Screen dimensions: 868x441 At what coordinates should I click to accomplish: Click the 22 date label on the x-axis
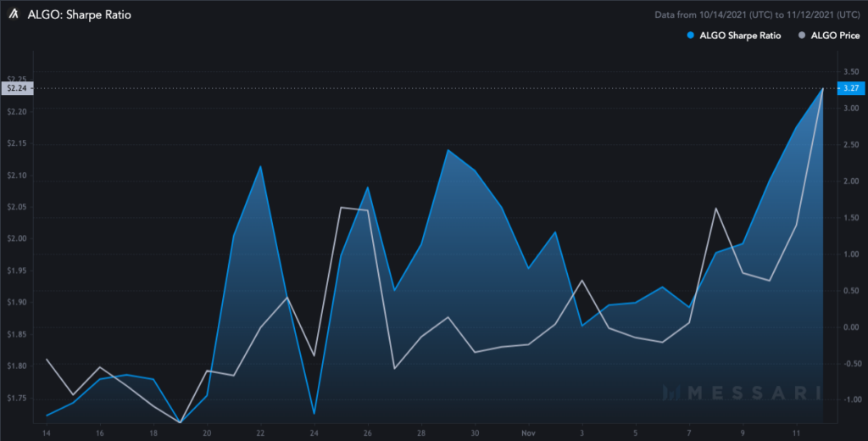click(x=260, y=433)
